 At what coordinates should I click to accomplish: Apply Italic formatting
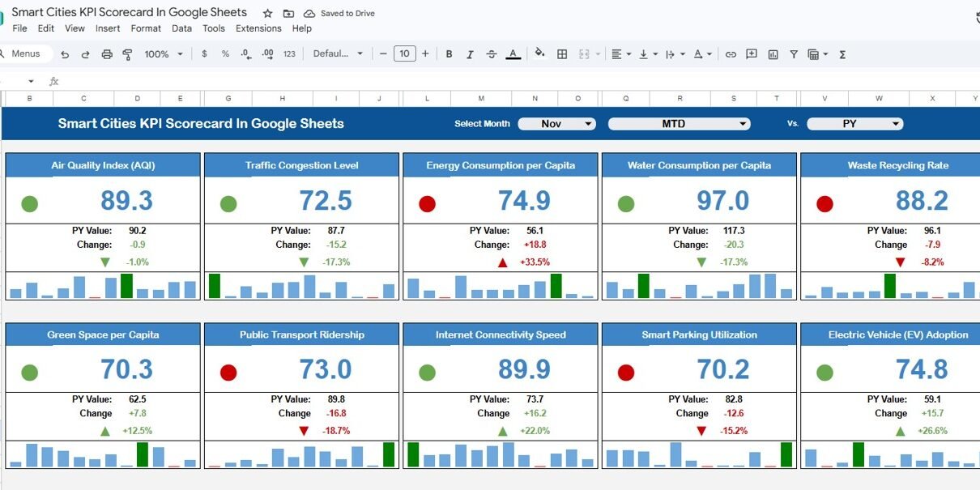pos(470,54)
